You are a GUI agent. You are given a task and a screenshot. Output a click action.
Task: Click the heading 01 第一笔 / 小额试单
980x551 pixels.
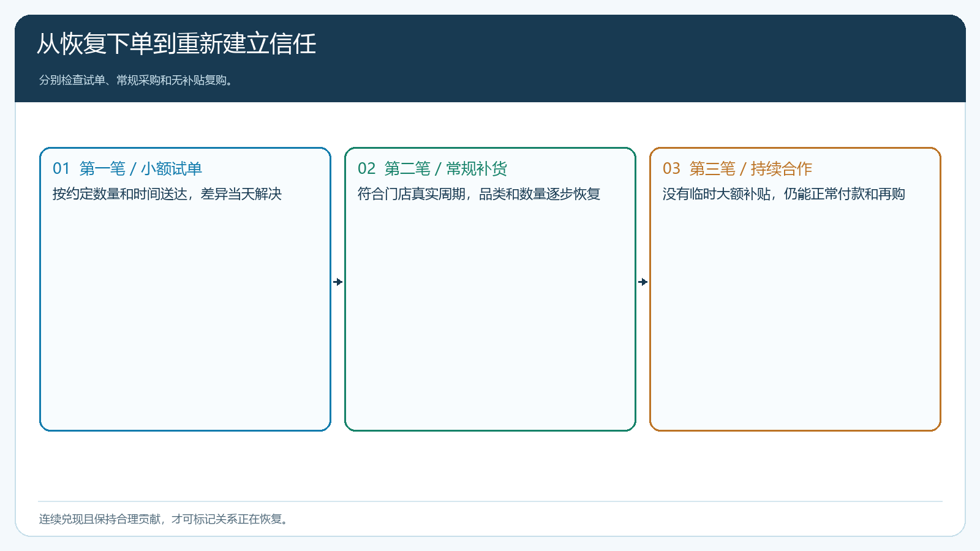pyautogui.click(x=127, y=168)
